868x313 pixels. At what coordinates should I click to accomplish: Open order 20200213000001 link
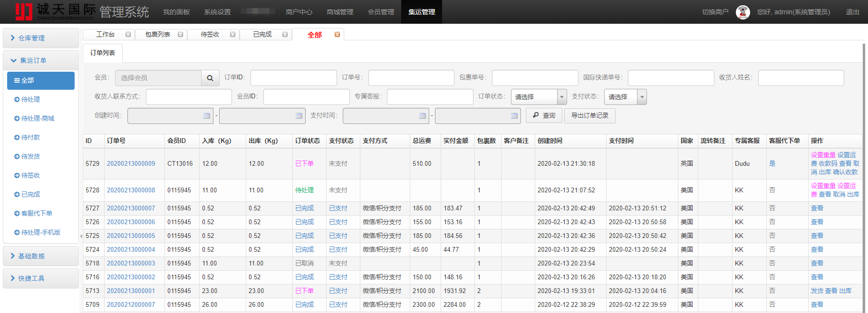(x=131, y=291)
